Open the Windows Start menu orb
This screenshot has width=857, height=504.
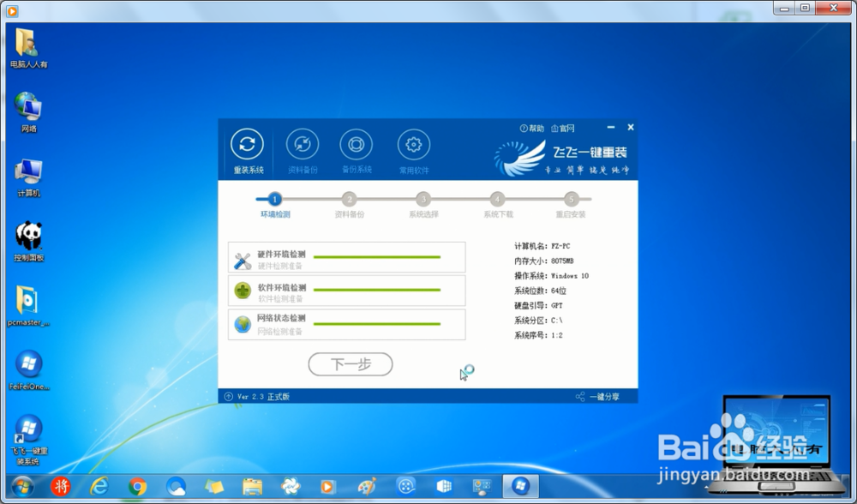click(23, 486)
